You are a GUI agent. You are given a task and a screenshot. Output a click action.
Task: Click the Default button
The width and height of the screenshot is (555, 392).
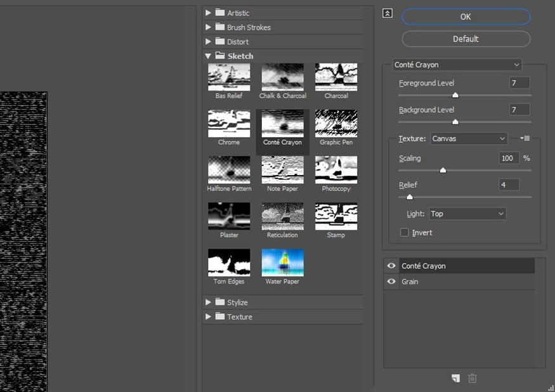[466, 39]
